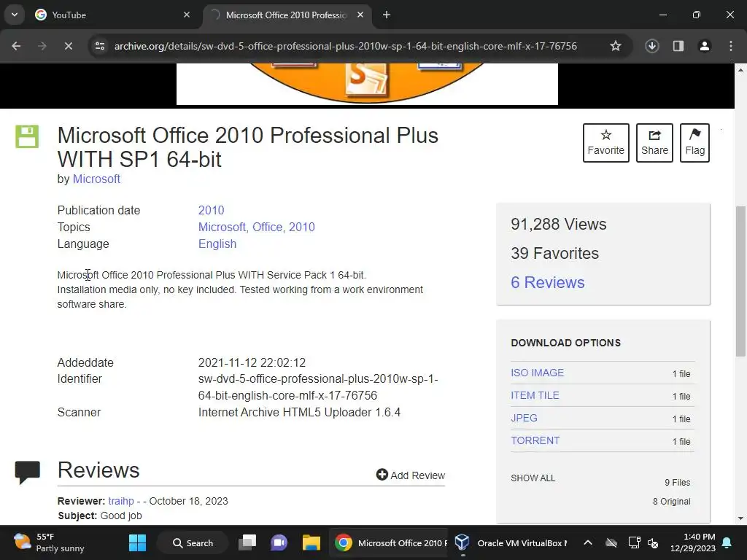Click the Office logo preview image
Viewport: 747px width, 560px height.
[x=367, y=84]
